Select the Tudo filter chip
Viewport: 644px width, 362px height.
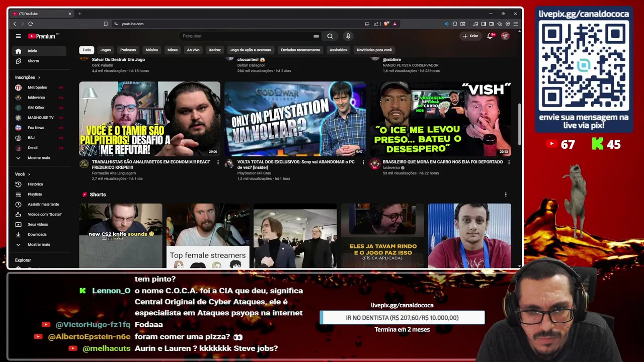click(x=87, y=50)
